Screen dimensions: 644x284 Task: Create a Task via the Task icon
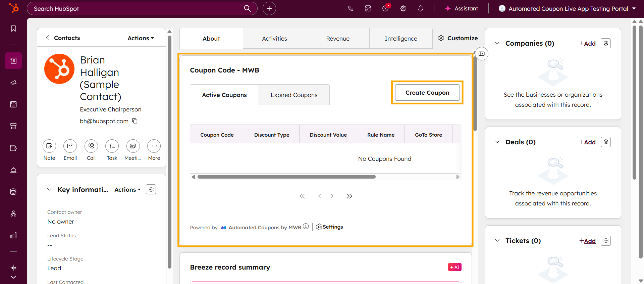click(x=112, y=146)
